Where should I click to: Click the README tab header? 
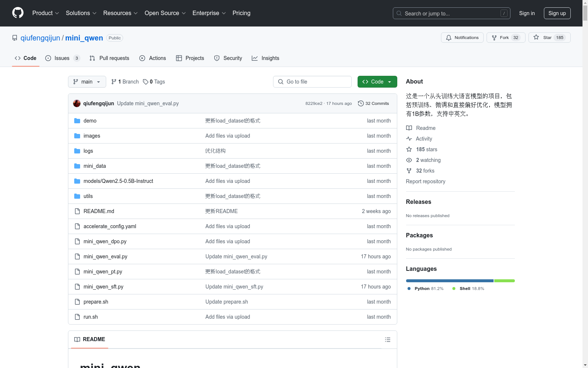tap(90, 339)
